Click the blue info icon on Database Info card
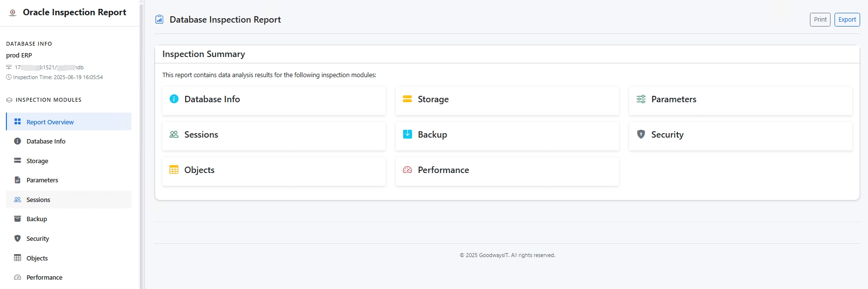868x289 pixels. coord(174,99)
